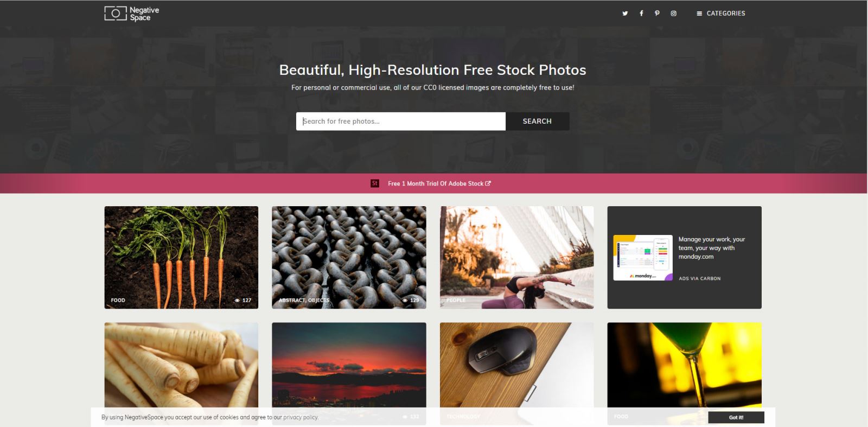Open the Instagram icon link
Screen dimensions: 868x427
673,14
